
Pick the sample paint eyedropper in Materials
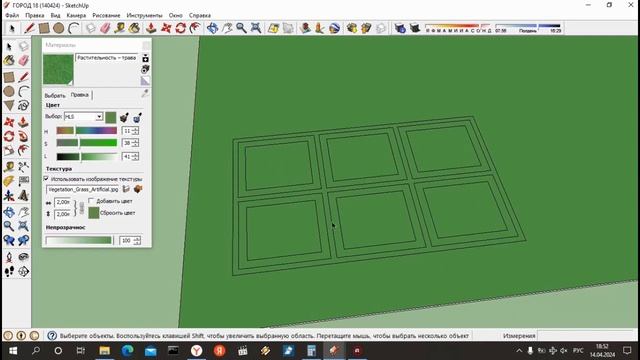click(145, 94)
